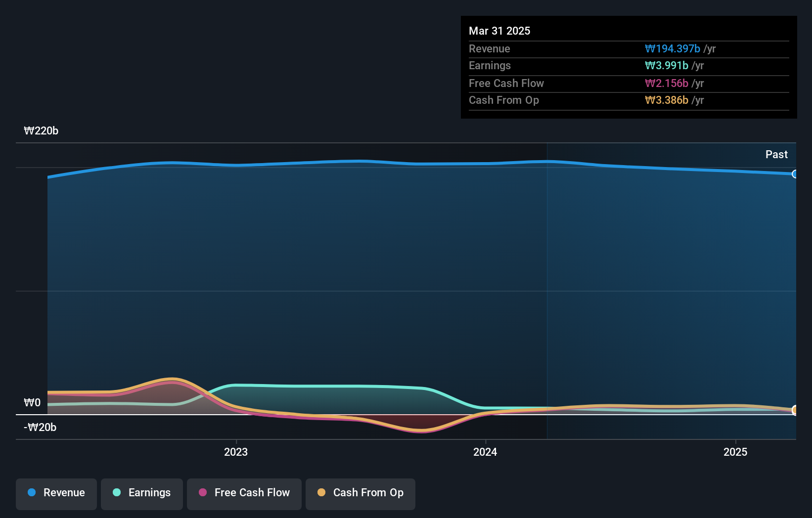
Task: Click the Free Cash Flow tooltip label
Action: tap(506, 83)
